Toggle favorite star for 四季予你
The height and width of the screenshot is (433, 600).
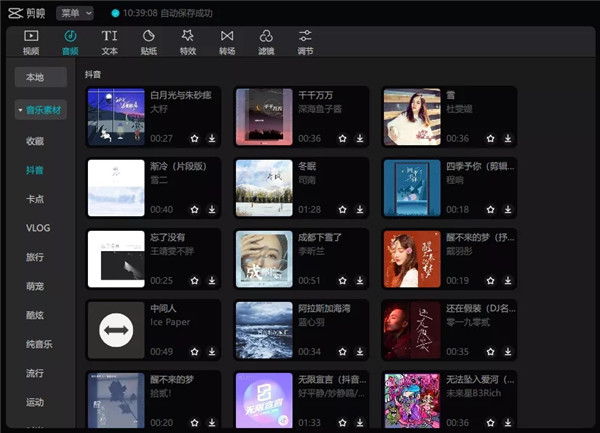click(490, 210)
